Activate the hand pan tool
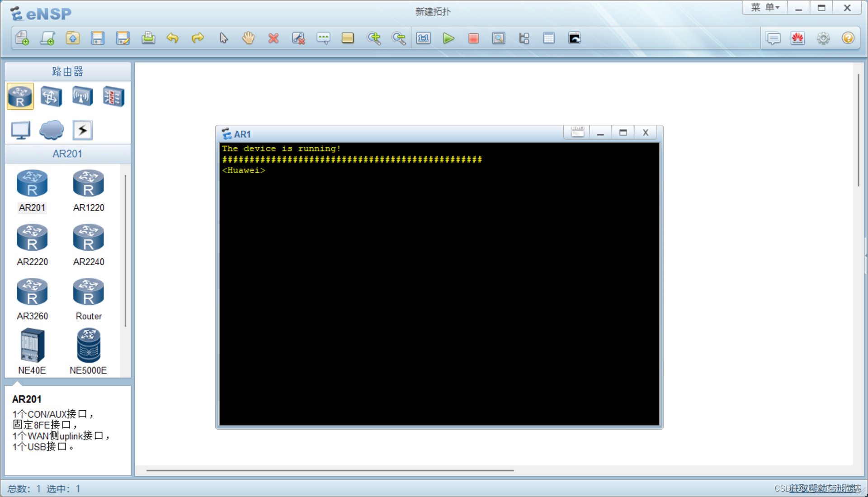The image size is (868, 497). coord(248,38)
